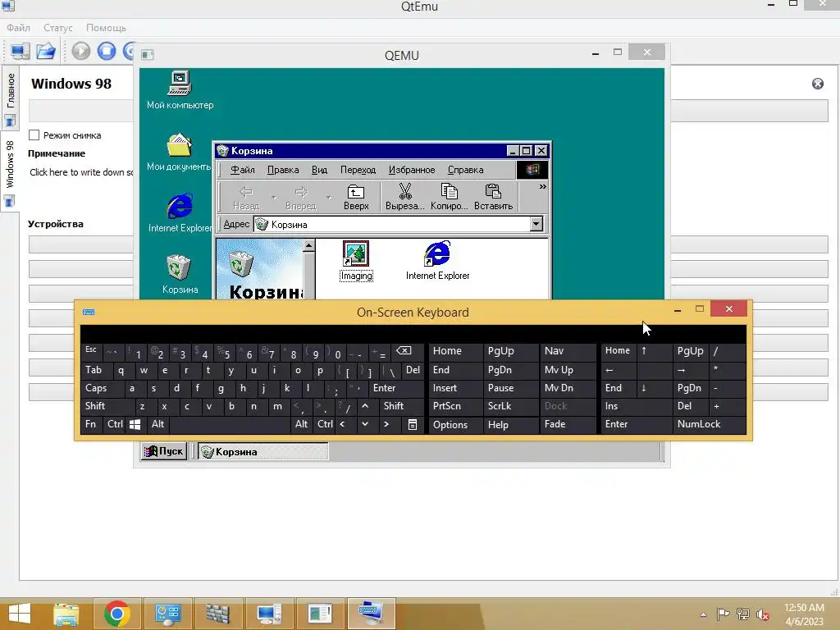The height and width of the screenshot is (630, 840).
Task: Toggle the Fn key on keyboard
Action: pos(91,424)
